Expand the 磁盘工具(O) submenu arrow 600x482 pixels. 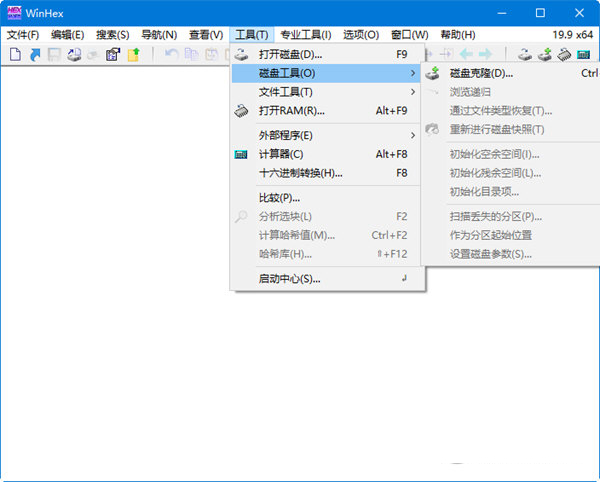(x=412, y=73)
